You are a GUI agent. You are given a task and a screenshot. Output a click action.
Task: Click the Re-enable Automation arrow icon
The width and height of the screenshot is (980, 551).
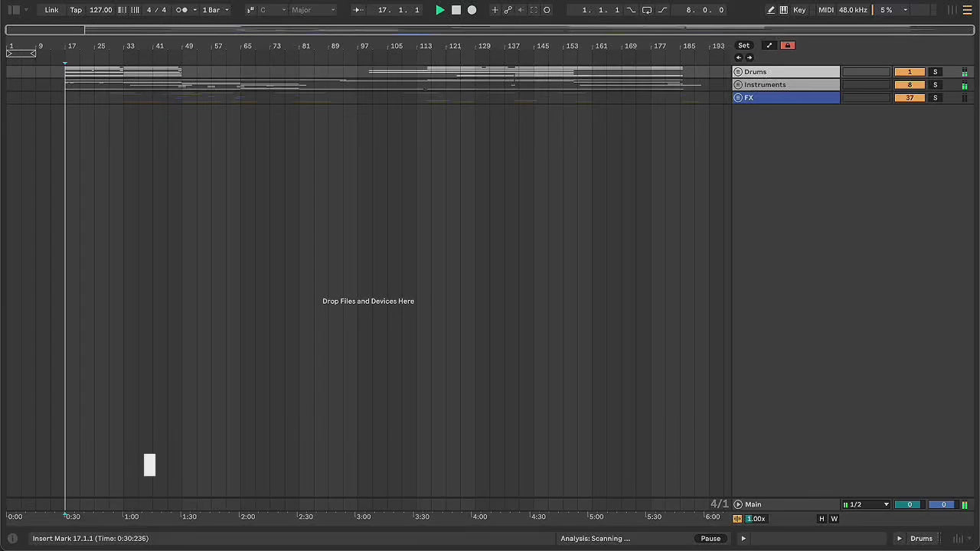521,10
